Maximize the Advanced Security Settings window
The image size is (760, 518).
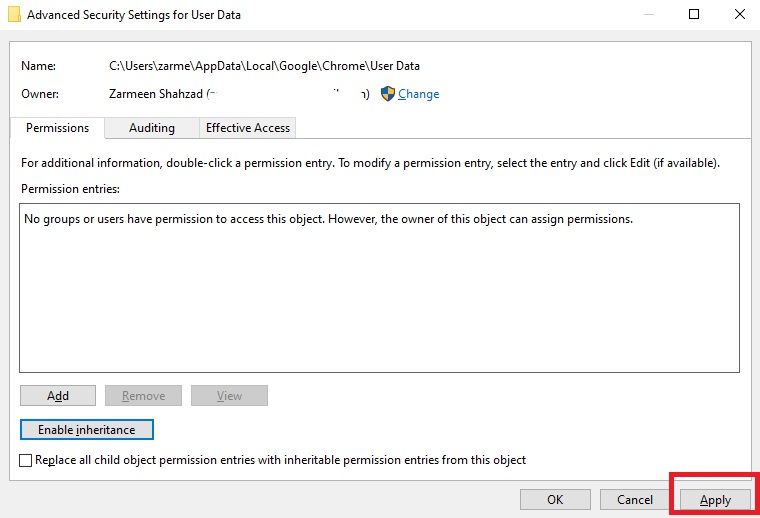coord(694,14)
